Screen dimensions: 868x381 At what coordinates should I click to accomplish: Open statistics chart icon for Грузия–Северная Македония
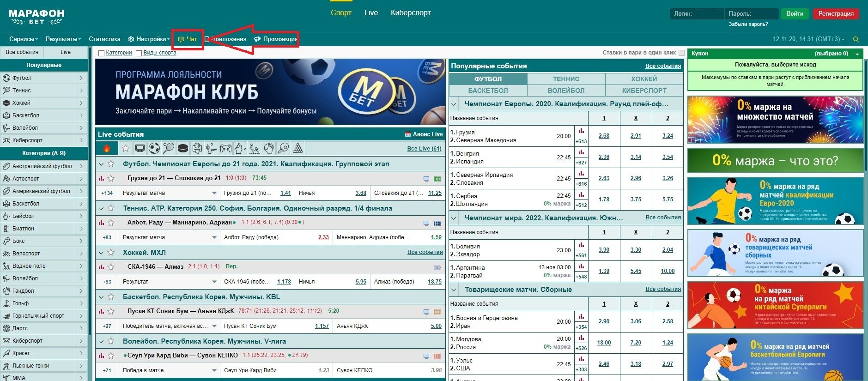tap(581, 131)
